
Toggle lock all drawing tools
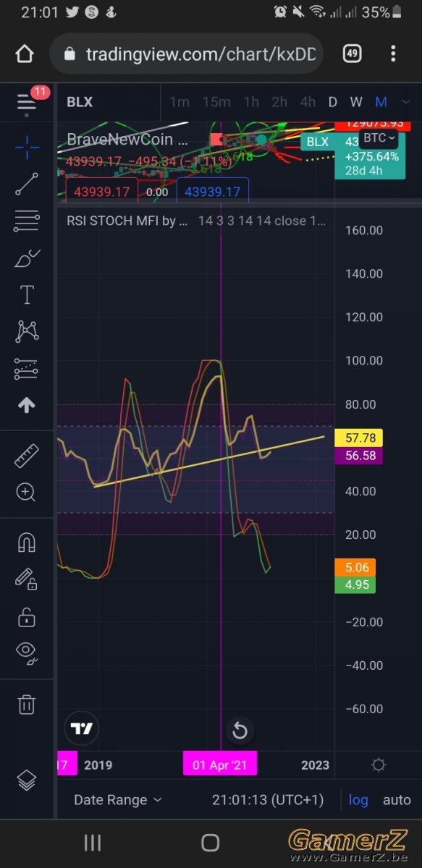point(27,616)
